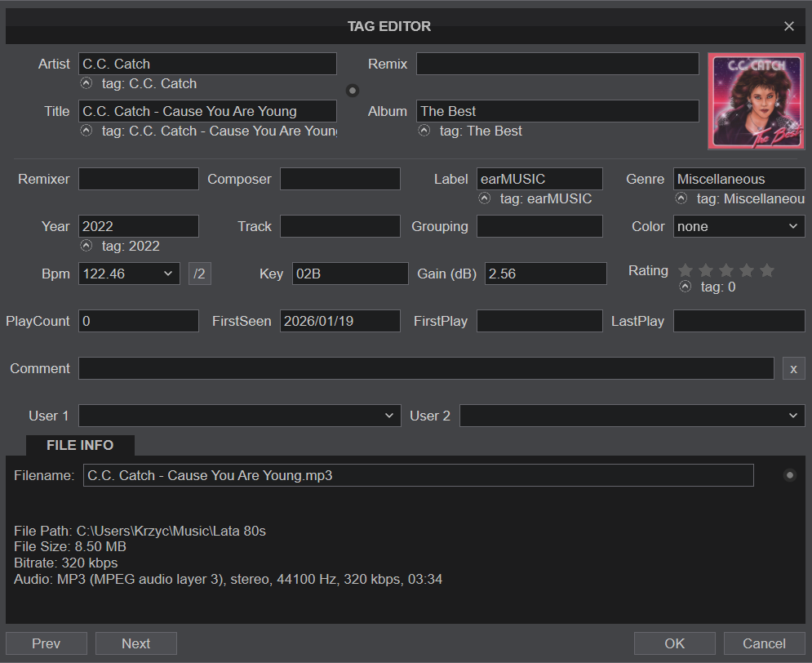Set rating to five stars
This screenshot has height=663, width=812.
pos(766,270)
